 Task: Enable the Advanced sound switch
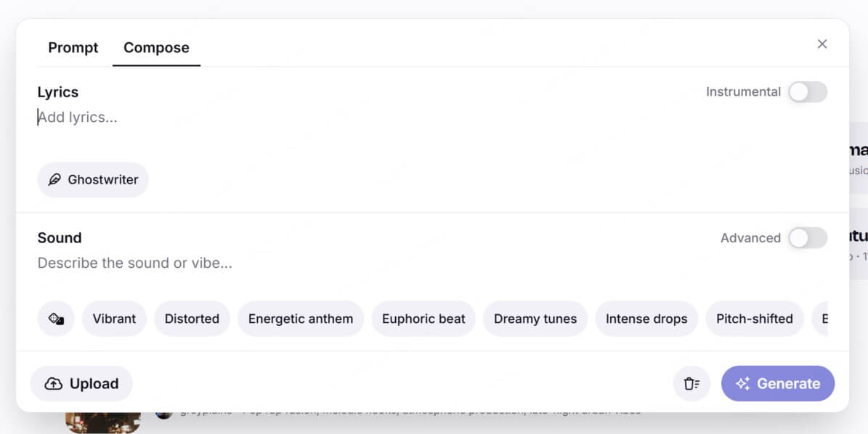[x=808, y=238]
